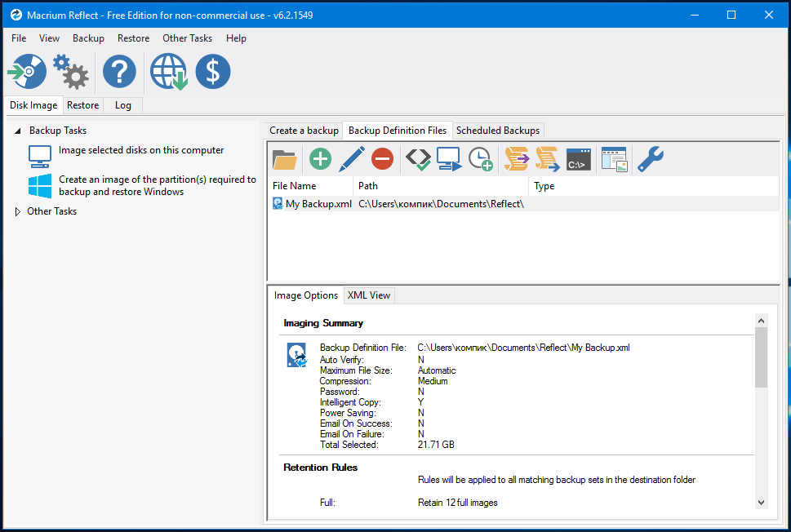
Task: Schedule the backup using the clock plus icon
Action: pos(480,159)
